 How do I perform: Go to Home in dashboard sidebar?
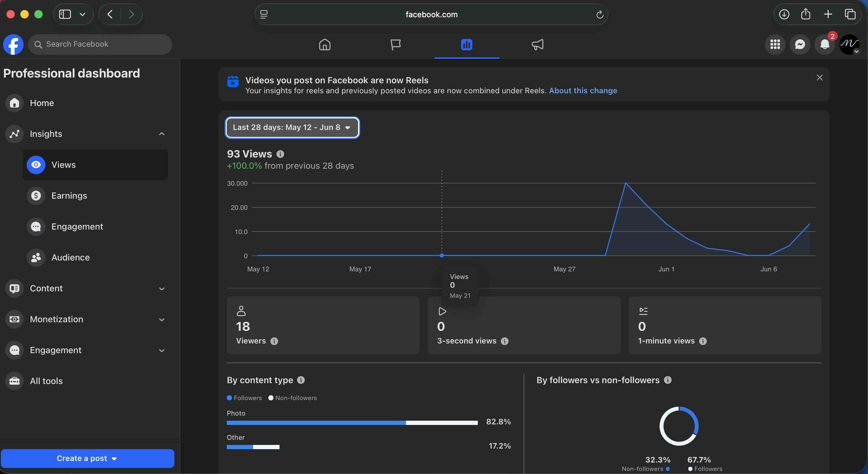tap(86, 103)
